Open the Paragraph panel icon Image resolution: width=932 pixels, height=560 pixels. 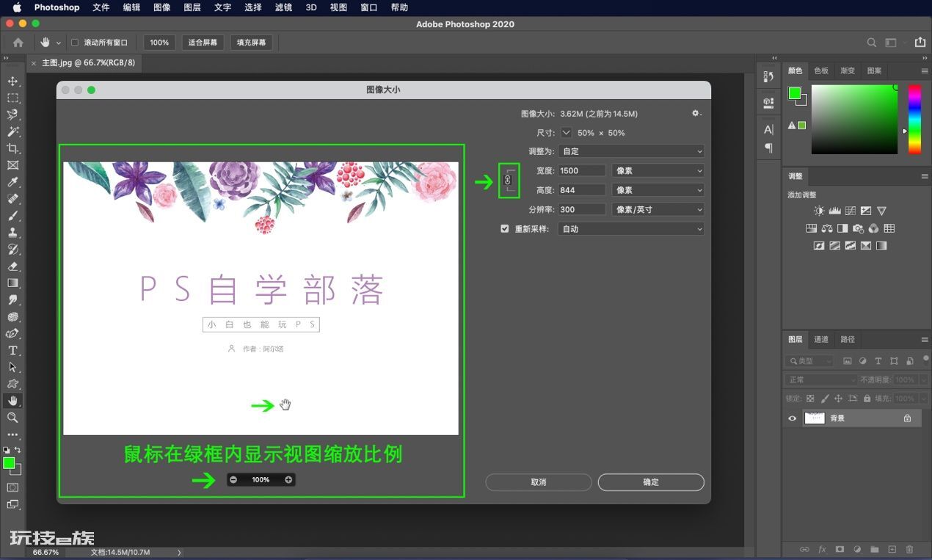[x=768, y=148]
